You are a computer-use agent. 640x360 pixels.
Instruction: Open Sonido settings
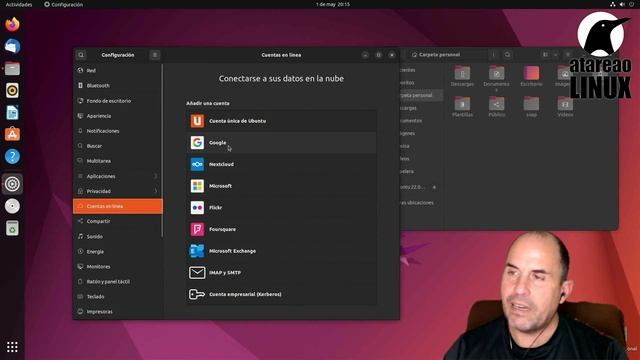click(118, 236)
